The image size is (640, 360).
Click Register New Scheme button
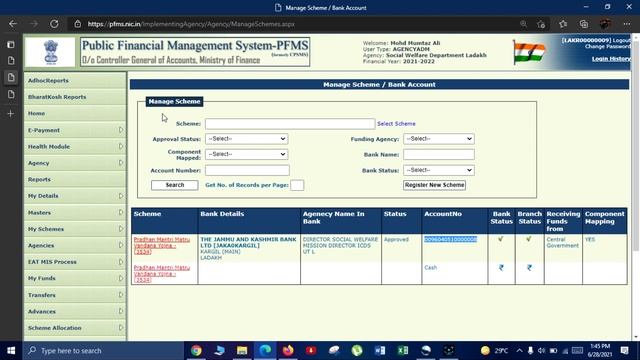434,185
